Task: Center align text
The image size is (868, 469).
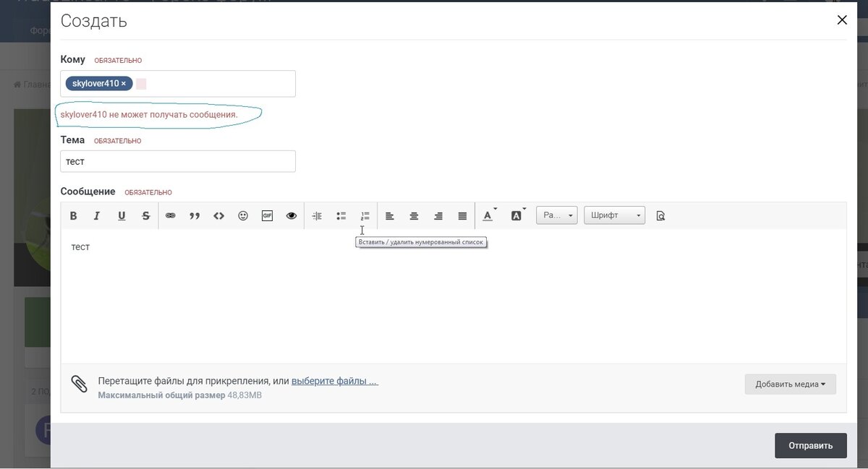Action: point(414,215)
